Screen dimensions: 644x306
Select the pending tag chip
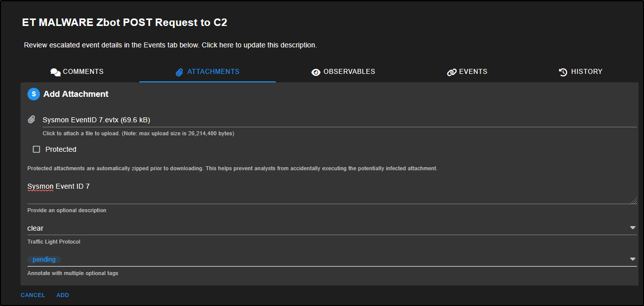(x=44, y=260)
